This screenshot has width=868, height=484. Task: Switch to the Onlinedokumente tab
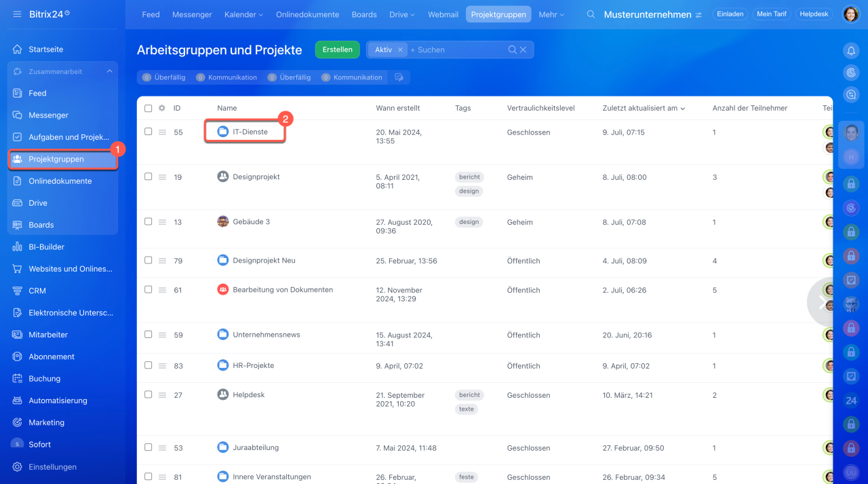307,14
